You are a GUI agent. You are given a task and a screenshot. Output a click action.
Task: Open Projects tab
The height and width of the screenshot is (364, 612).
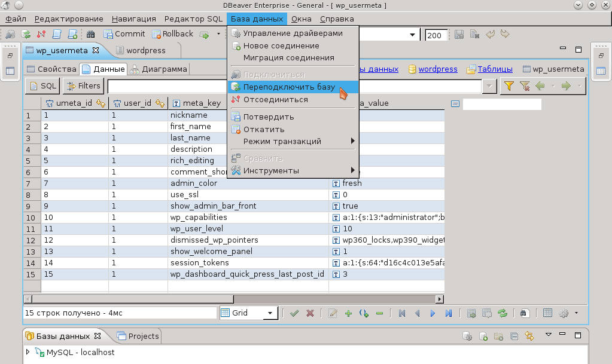[x=138, y=336]
